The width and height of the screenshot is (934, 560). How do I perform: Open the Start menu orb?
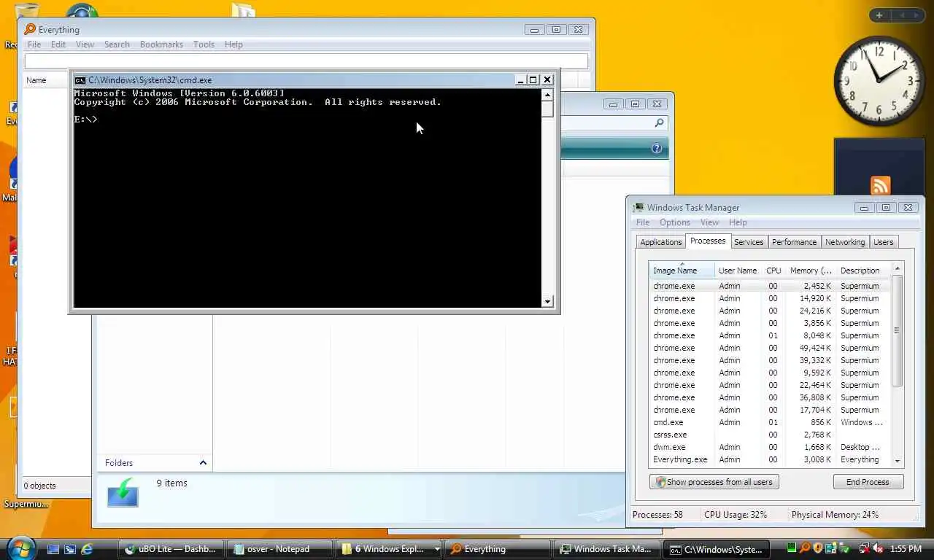[x=20, y=548]
